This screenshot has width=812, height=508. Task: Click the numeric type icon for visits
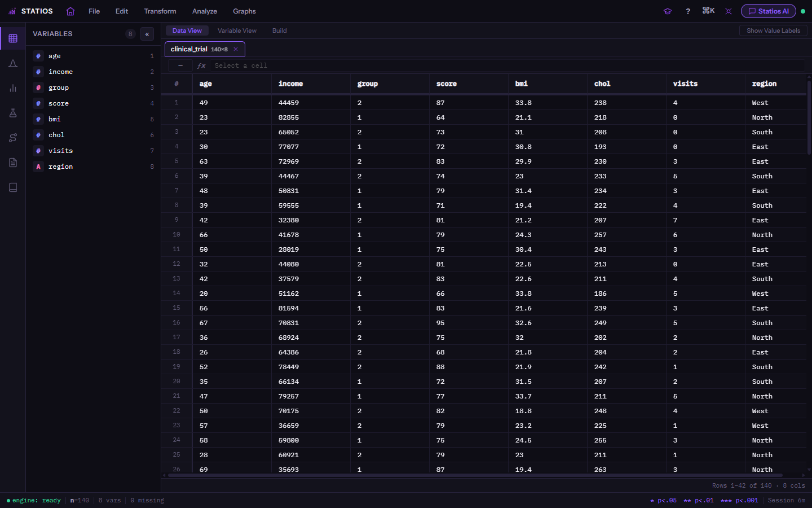(38, 151)
